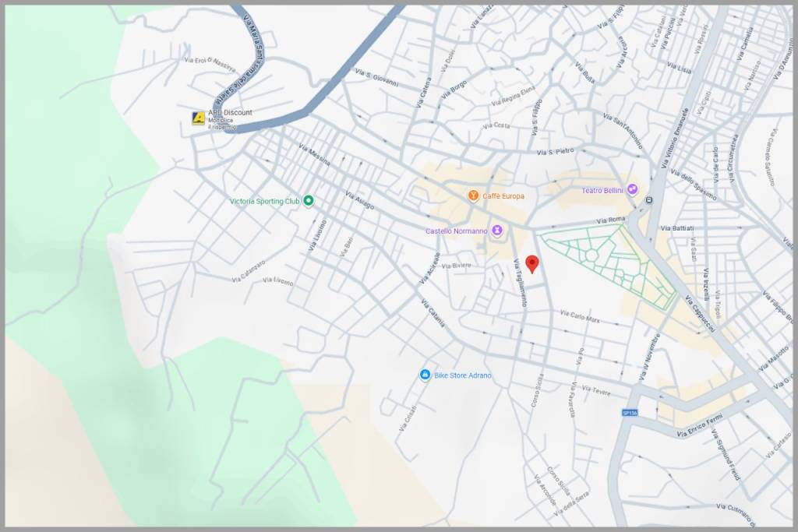Click the red location pin marker
The image size is (798, 532).
532,263
